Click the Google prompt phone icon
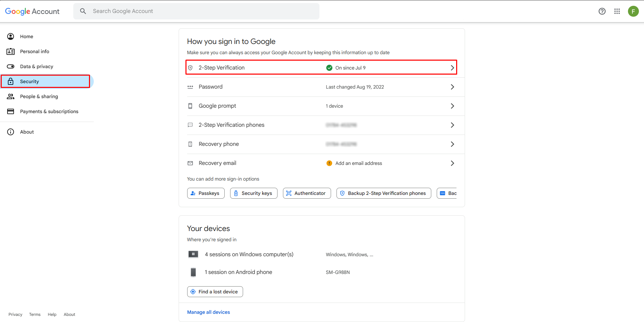Viewport: 644px width, 322px height. [190, 106]
